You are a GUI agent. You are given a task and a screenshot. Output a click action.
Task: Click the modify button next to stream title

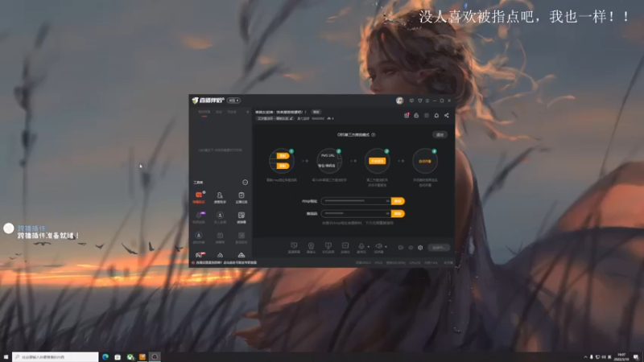click(316, 112)
